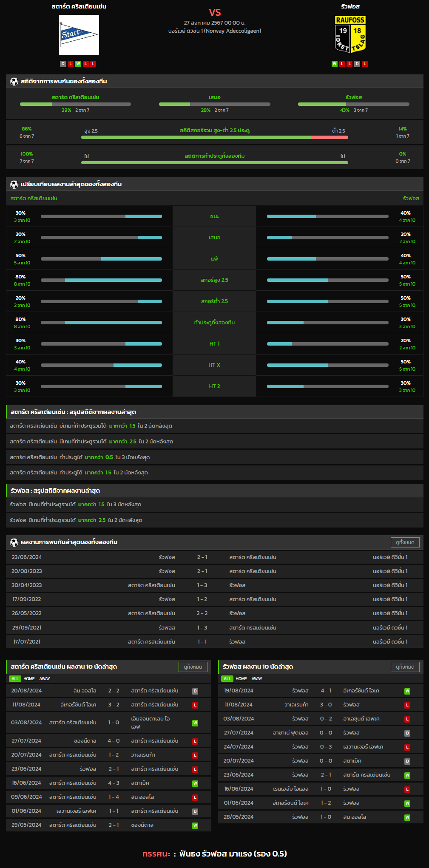Click the HT 1 comparison row label

point(214,344)
